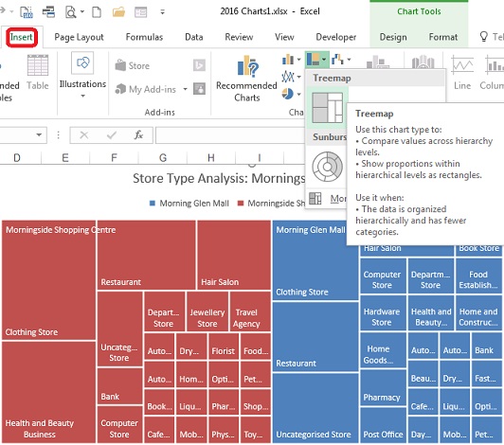
Task: Select the Sunburst chart thumbnail
Action: coord(327,167)
